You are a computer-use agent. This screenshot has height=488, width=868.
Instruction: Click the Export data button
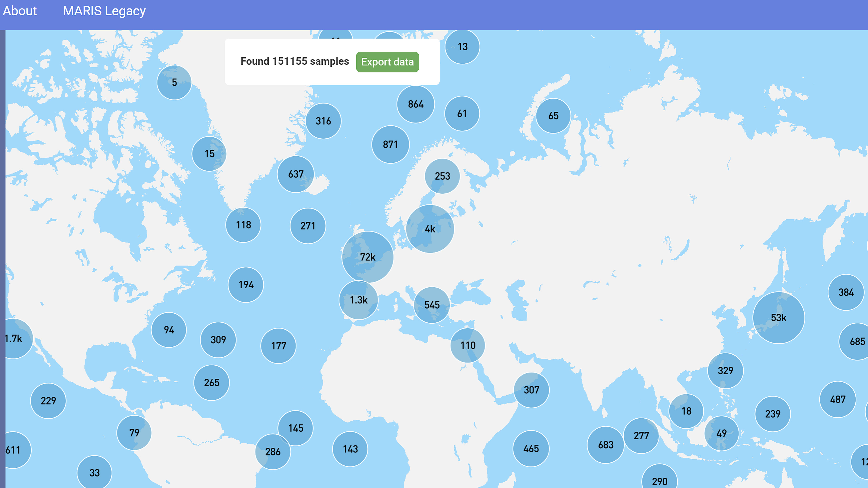click(387, 62)
